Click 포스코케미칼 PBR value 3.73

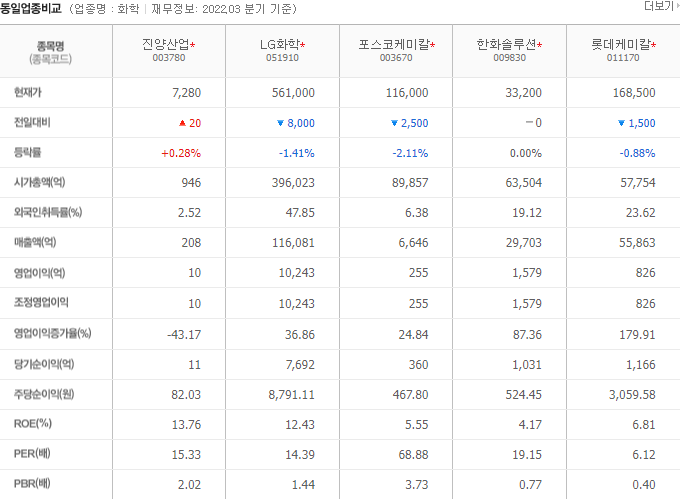point(417,484)
